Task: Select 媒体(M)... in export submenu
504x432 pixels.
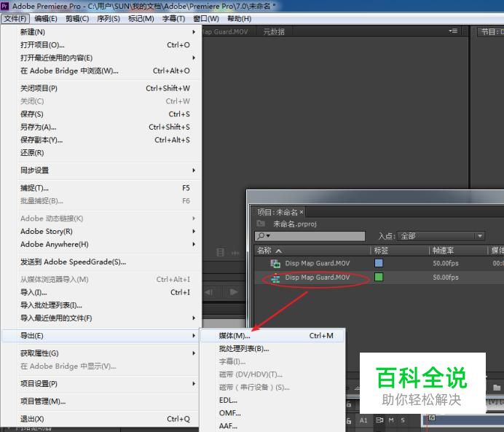Action: [x=272, y=336]
